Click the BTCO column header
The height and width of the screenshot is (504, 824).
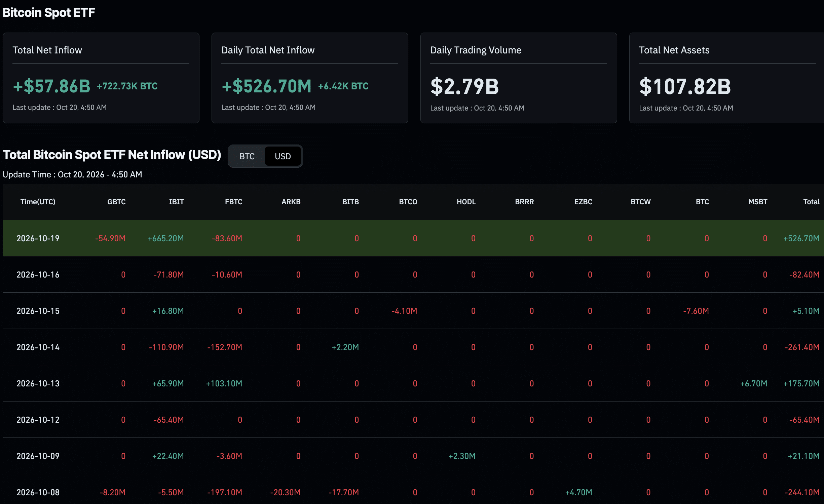(x=408, y=202)
